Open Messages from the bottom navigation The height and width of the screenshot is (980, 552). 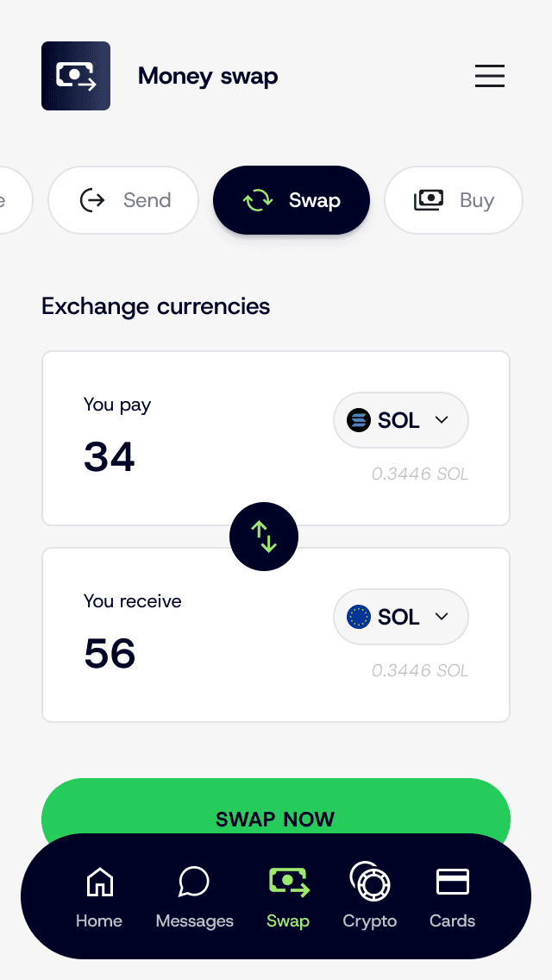(193, 882)
